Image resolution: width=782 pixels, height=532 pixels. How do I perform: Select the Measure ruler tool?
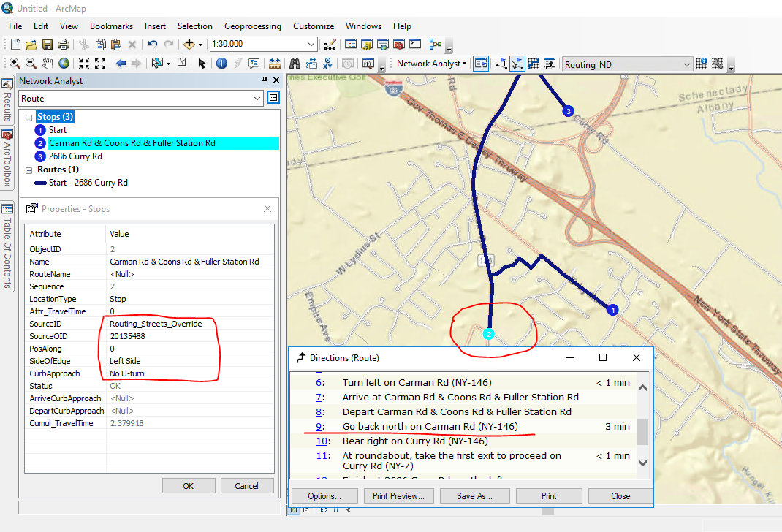click(x=275, y=64)
